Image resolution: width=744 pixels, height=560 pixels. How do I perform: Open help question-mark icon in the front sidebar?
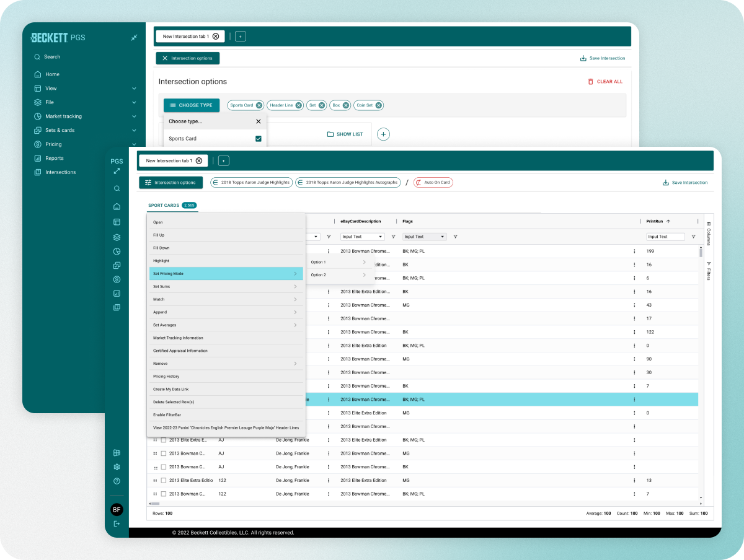tap(117, 481)
